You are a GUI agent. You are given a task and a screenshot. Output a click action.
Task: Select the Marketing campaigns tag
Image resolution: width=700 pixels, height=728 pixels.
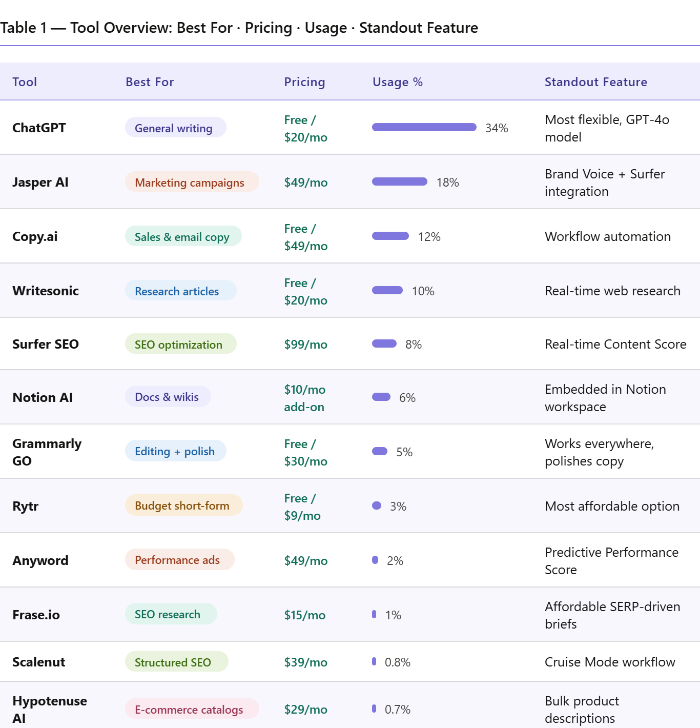pos(192,182)
